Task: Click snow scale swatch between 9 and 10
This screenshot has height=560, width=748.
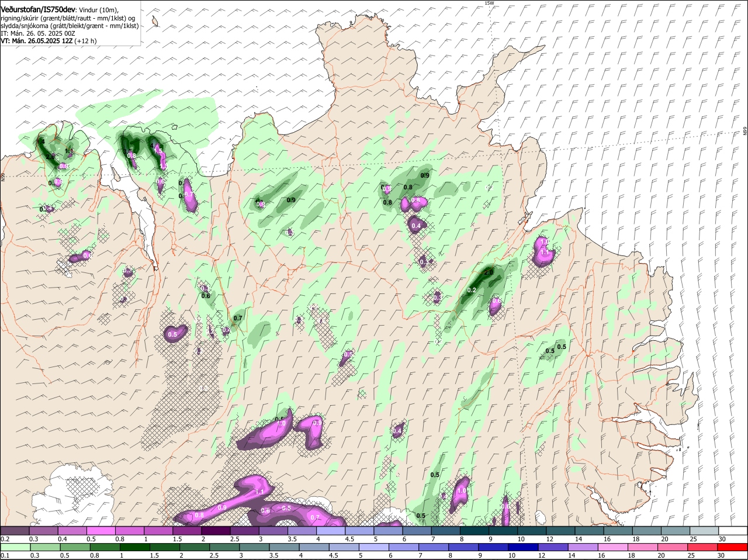Action: [x=504, y=530]
